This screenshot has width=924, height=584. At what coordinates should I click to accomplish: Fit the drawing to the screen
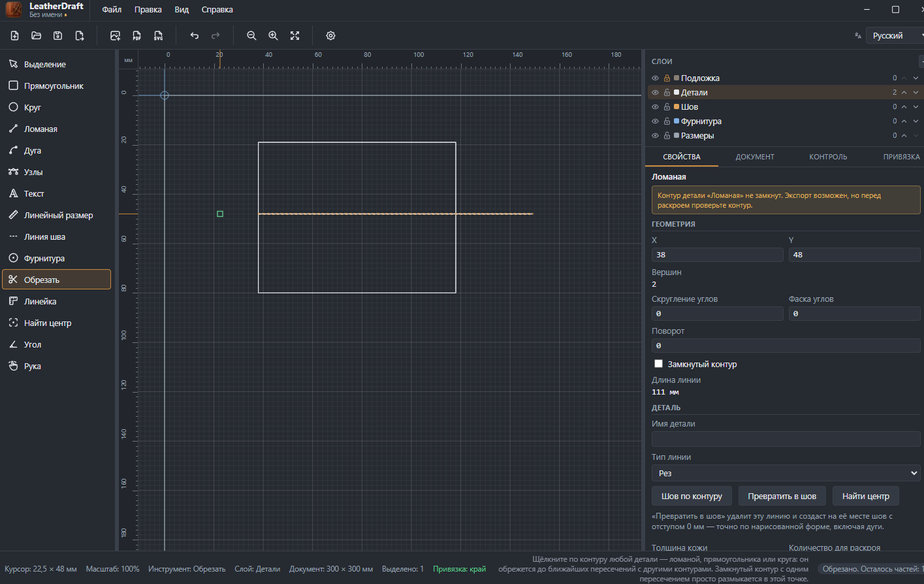295,36
